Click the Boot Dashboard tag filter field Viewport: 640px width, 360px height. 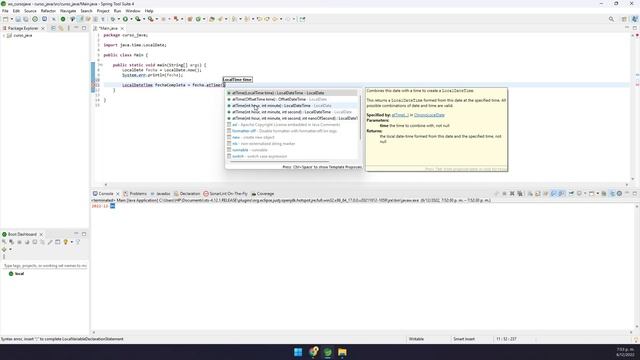[45, 266]
